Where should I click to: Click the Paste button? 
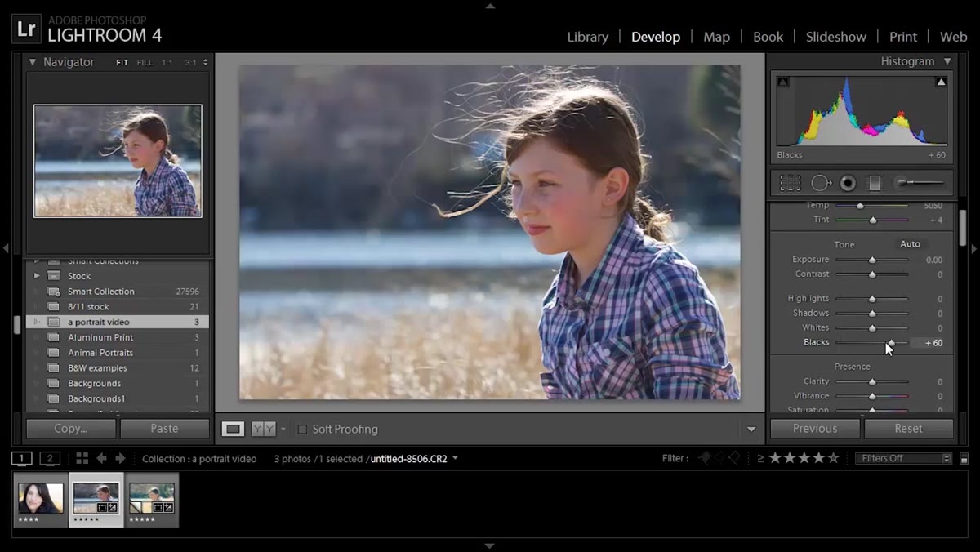tap(164, 429)
